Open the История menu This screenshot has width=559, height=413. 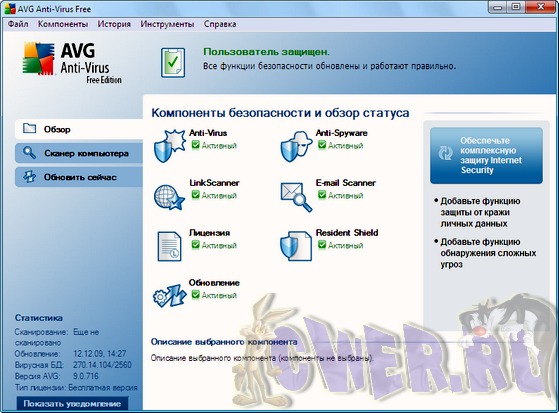114,24
